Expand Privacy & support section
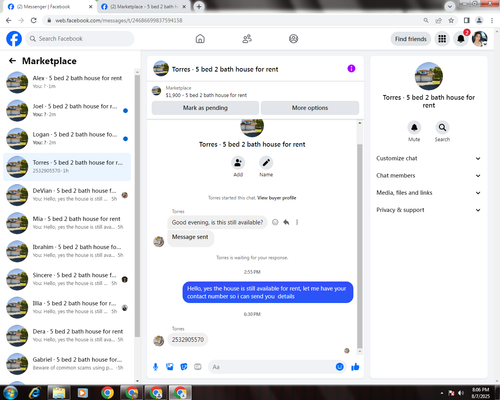500x400 pixels. point(428,210)
